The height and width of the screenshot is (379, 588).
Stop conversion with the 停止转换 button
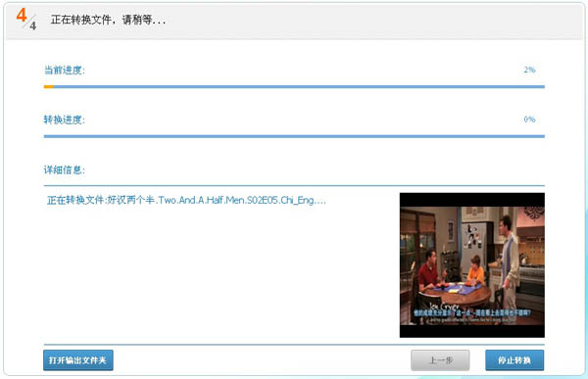coord(514,360)
